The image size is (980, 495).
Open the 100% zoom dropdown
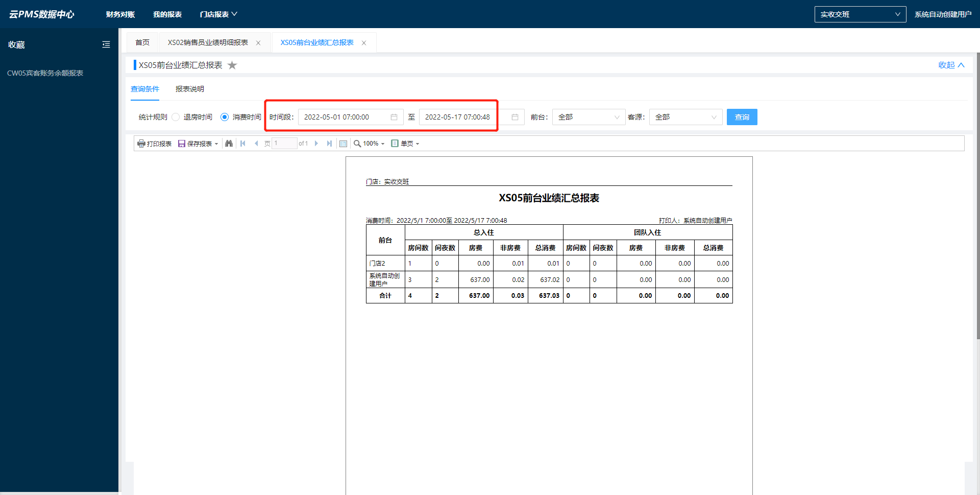[x=369, y=144]
